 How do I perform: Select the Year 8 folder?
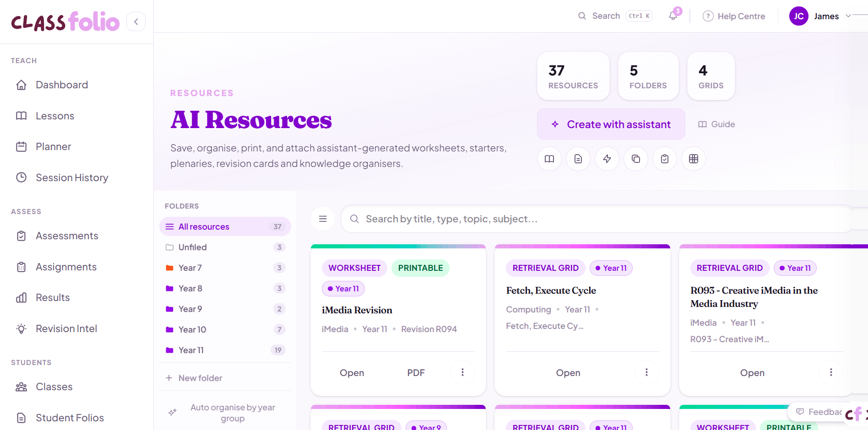[225, 288]
